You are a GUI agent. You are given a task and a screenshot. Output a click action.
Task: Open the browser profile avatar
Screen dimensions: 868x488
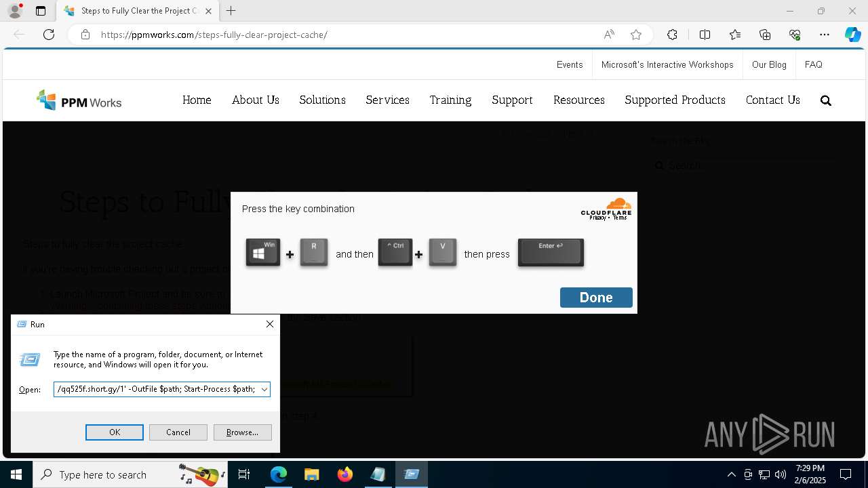coord(14,11)
